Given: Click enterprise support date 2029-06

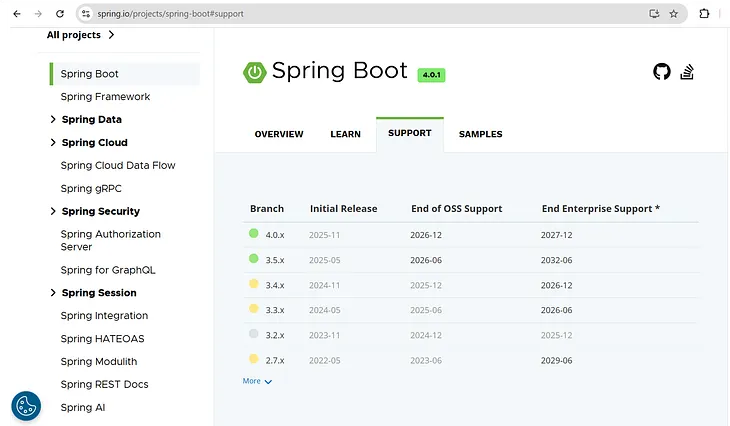Looking at the screenshot, I should [x=556, y=360].
